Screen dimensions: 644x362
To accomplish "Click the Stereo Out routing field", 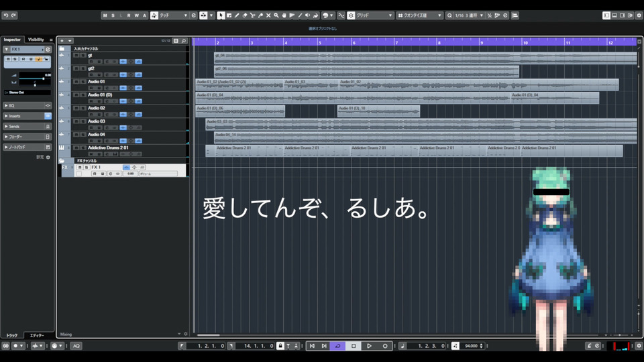I will point(27,93).
